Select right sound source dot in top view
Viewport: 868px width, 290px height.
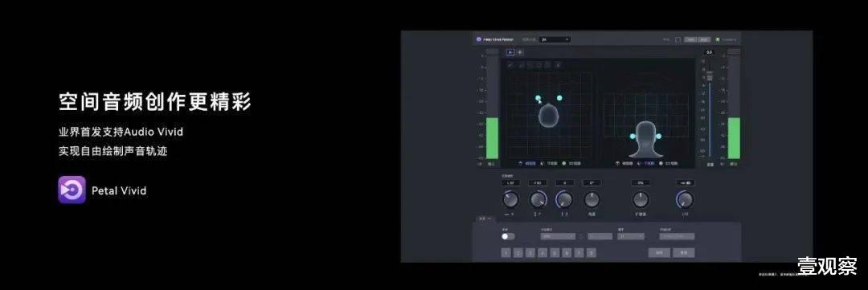559,98
